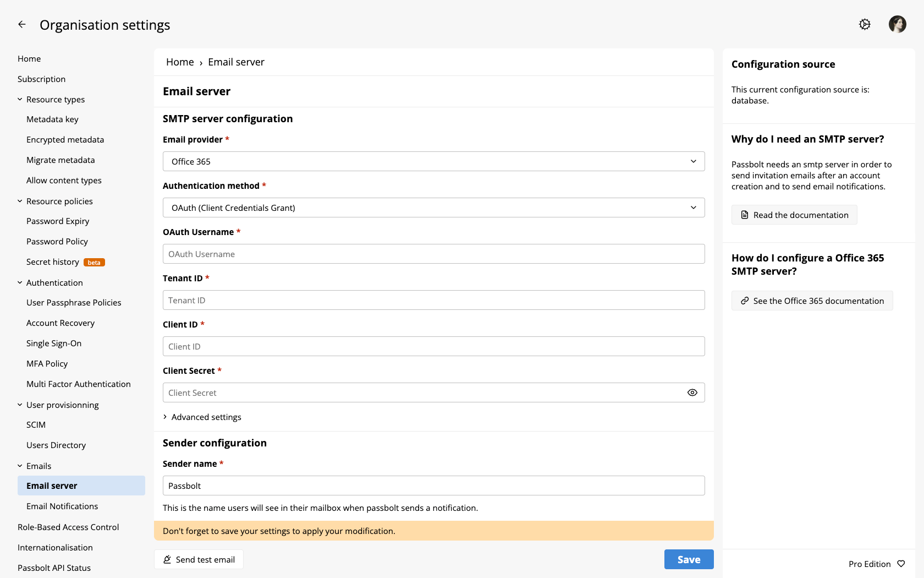
Task: Expand Advanced settings
Action: (x=202, y=417)
